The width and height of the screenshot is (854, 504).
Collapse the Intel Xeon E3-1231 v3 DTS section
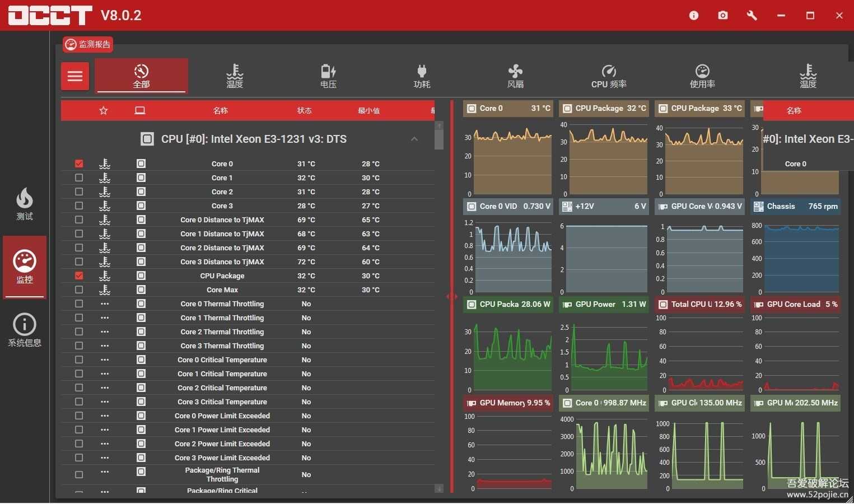[414, 139]
